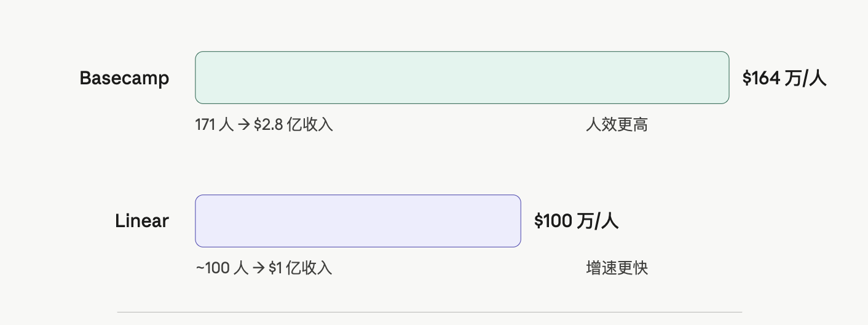Click the 万/人 unit after $100

pos(597,221)
